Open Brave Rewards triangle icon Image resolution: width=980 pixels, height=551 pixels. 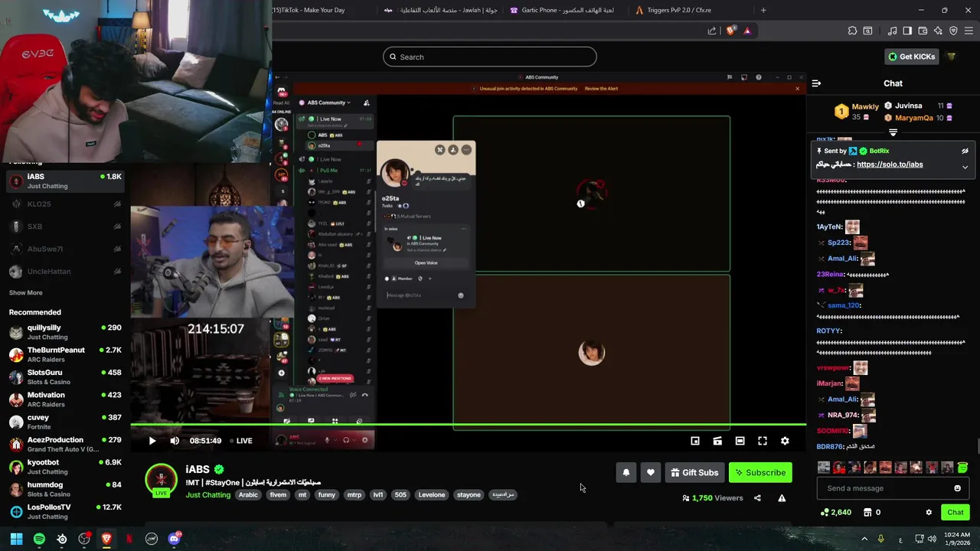(x=747, y=31)
